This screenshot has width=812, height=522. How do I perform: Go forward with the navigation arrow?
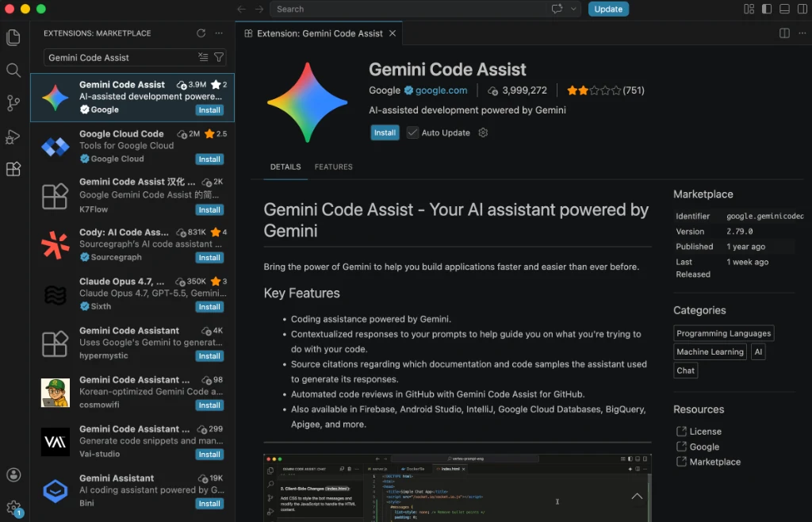pyautogui.click(x=259, y=9)
